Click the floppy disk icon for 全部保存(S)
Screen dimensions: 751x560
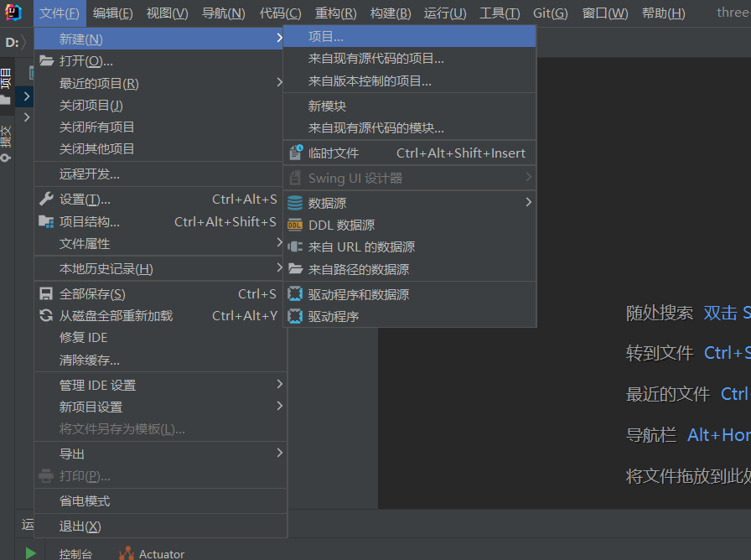point(46,293)
